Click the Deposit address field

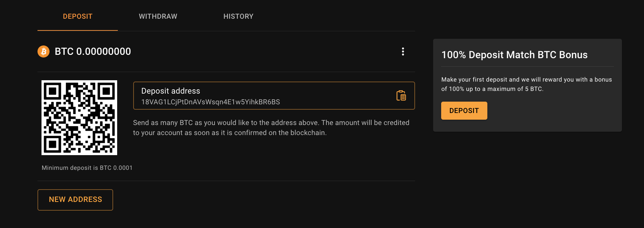pos(274,96)
